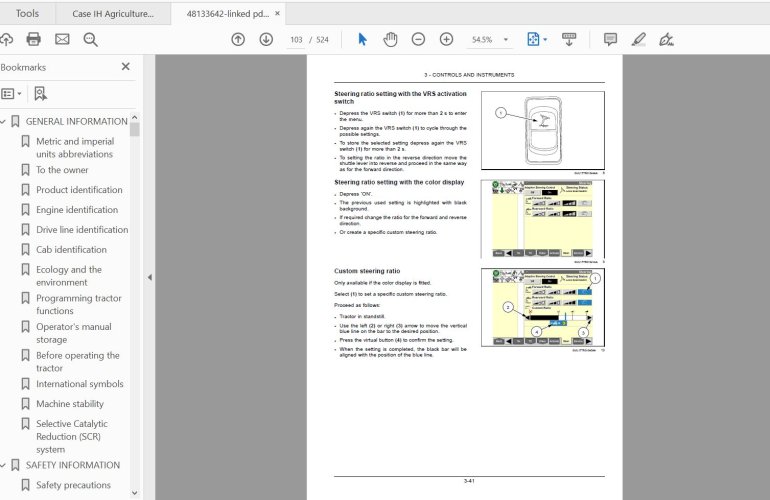Go to next page arrow
Viewport: 770px width, 500px height.
(266, 39)
